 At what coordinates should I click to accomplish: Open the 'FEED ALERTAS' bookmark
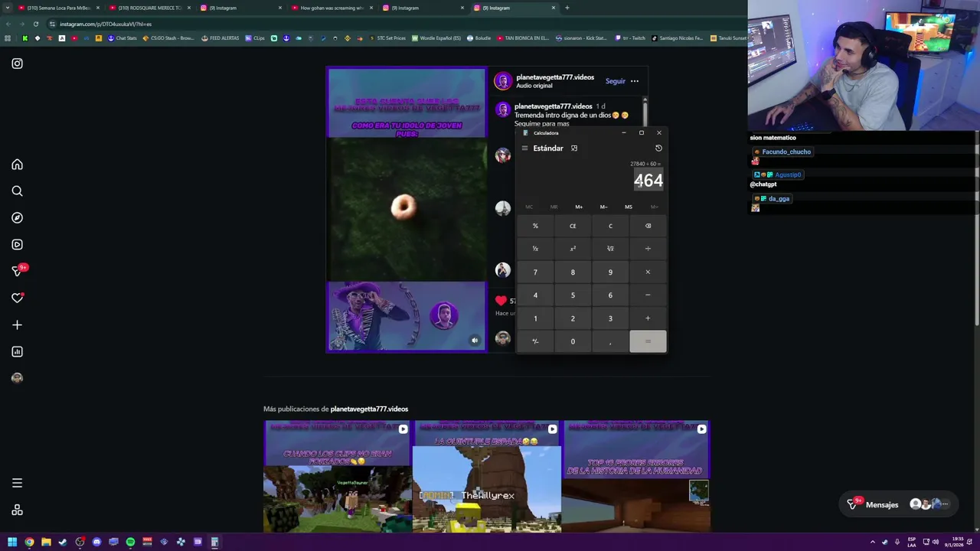(220, 38)
